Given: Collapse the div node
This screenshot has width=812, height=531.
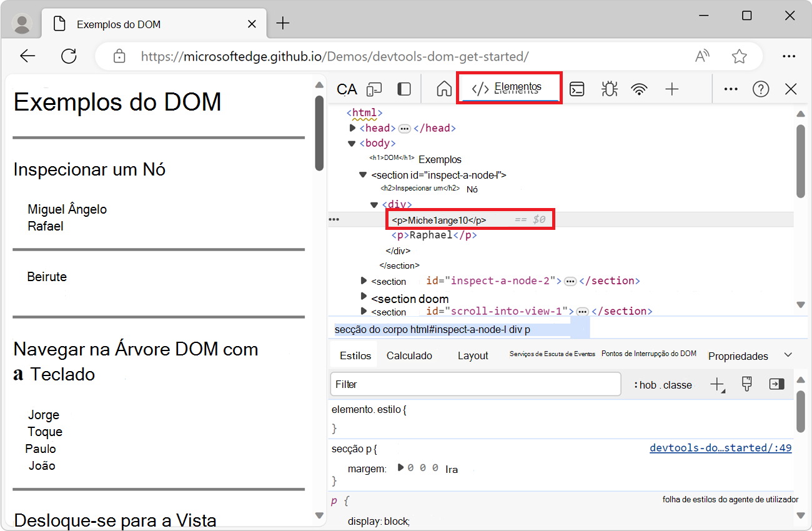Looking at the screenshot, I should pos(374,204).
